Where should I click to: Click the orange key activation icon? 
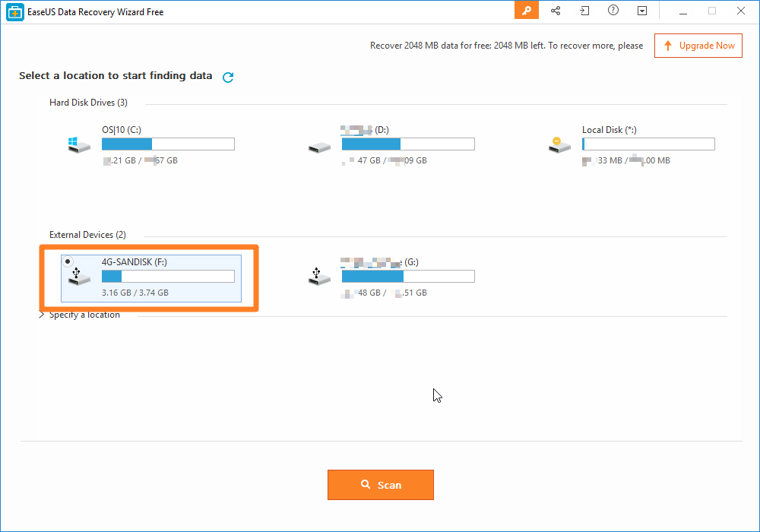(527, 10)
